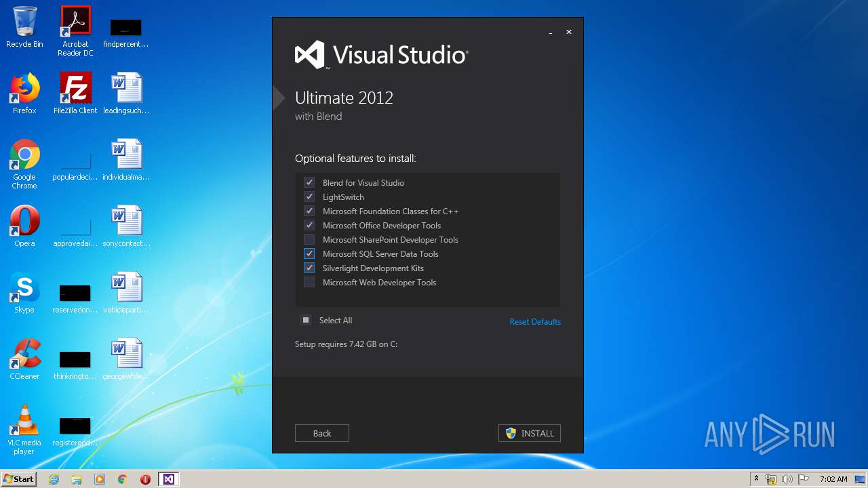This screenshot has height=488, width=868.
Task: Launch Firefox from the desktop
Action: point(24,94)
